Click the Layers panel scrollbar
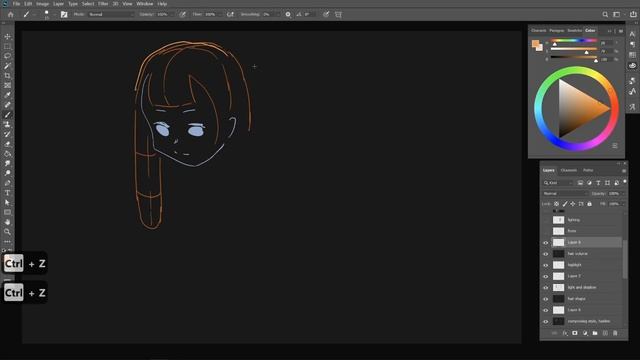Image resolution: width=640 pixels, height=360 pixels. 624,259
